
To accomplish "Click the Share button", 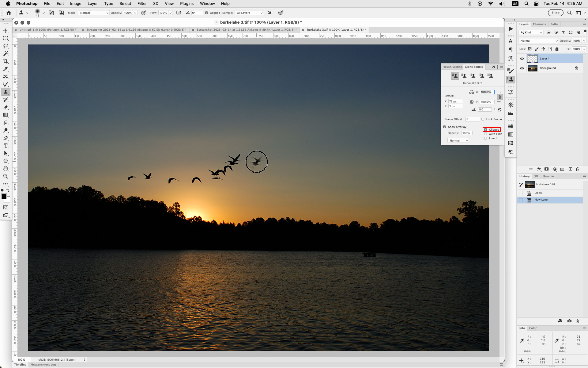I will pos(556,13).
